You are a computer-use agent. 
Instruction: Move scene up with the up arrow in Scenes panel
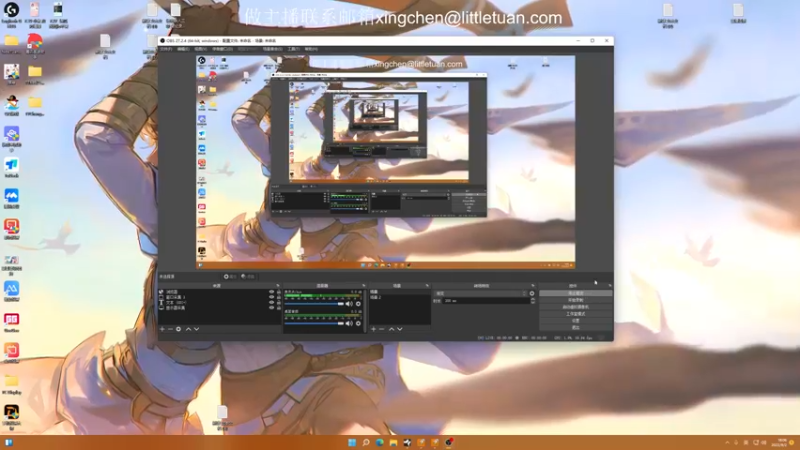pos(391,329)
